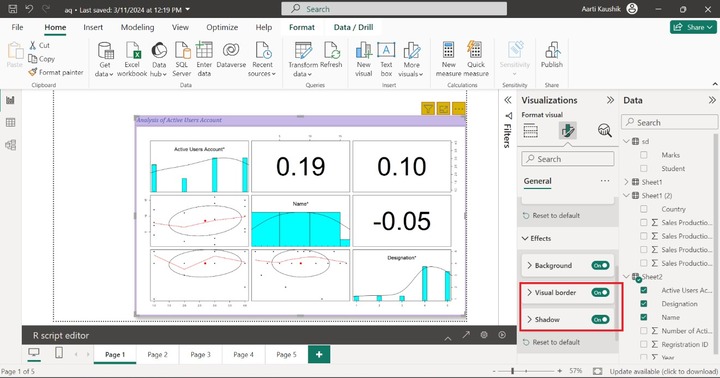The image size is (720, 378).
Task: Publish the report
Action: pyautogui.click(x=551, y=56)
